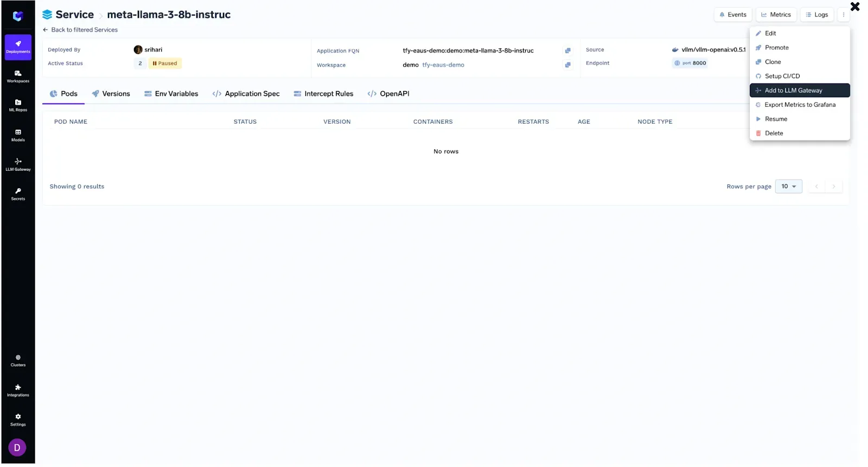868x467 pixels.
Task: Open Settings in the sidebar
Action: 18,420
